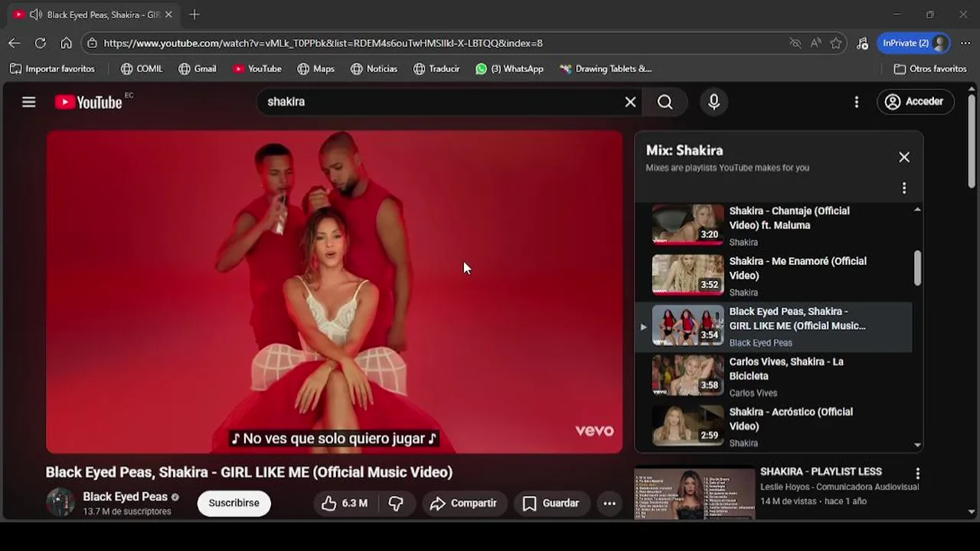
Task: Open the Maps bookmark
Action: click(316, 69)
